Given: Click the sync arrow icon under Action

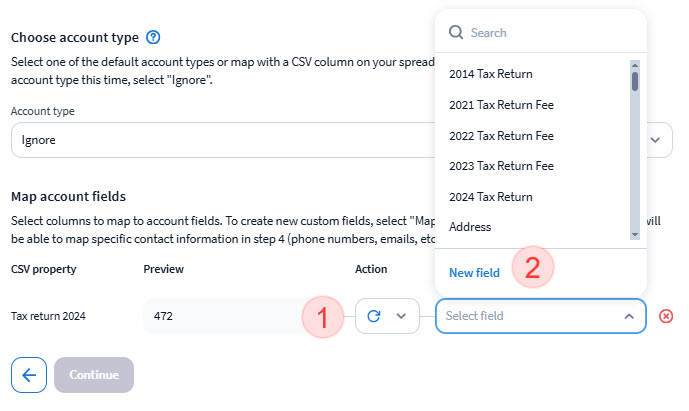Looking at the screenshot, I should tap(375, 316).
